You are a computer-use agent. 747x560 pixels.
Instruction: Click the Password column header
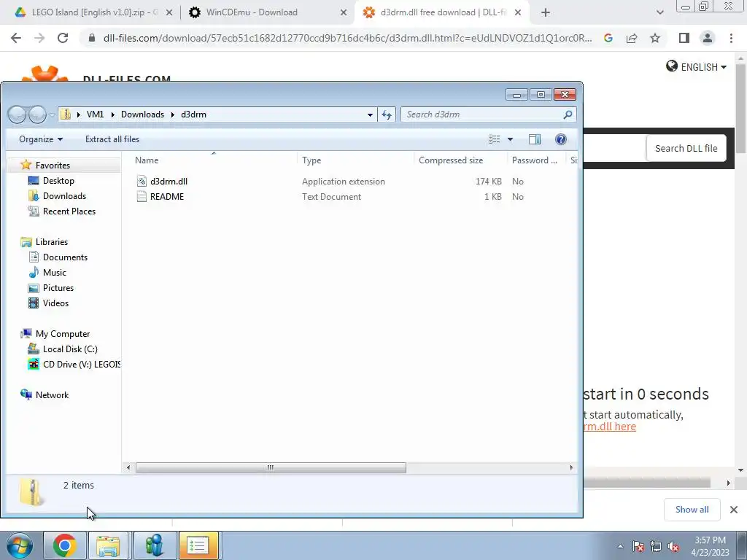coord(535,160)
